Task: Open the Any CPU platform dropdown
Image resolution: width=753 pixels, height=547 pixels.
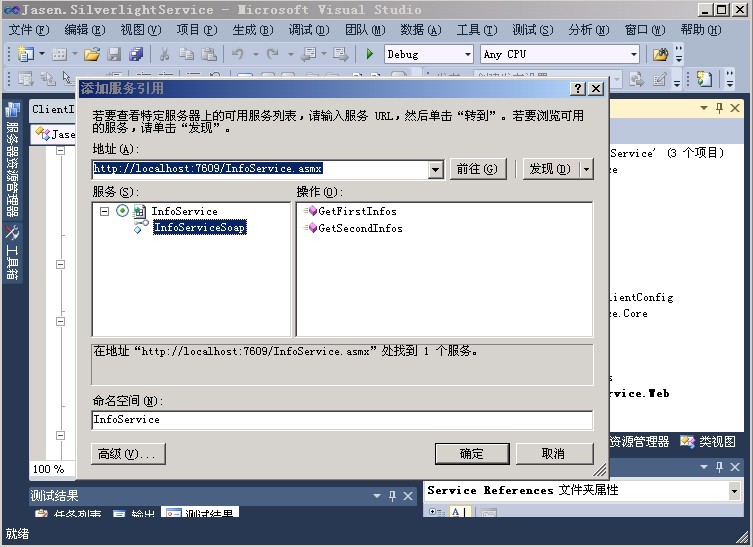Action: [634, 54]
